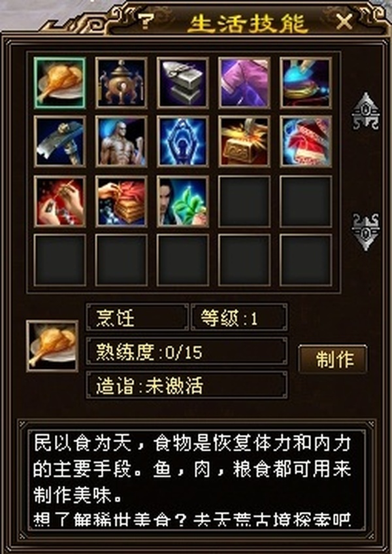Select the purple robe tailoring skill icon
The image size is (392, 554).
(x=244, y=82)
